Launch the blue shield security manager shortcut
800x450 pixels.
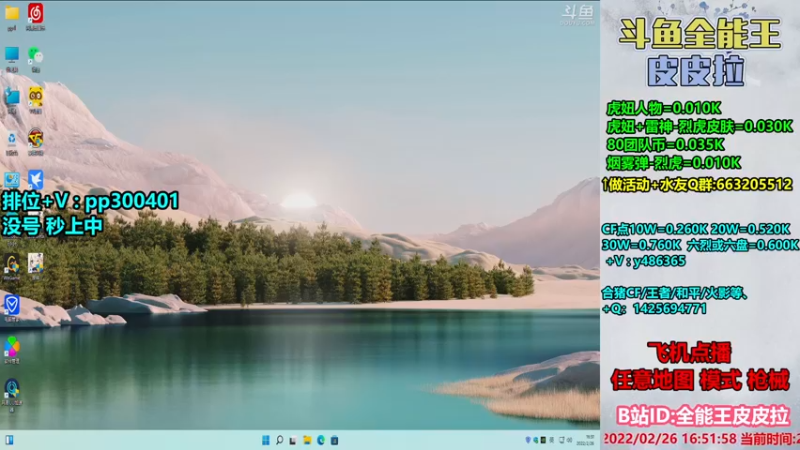click(12, 305)
